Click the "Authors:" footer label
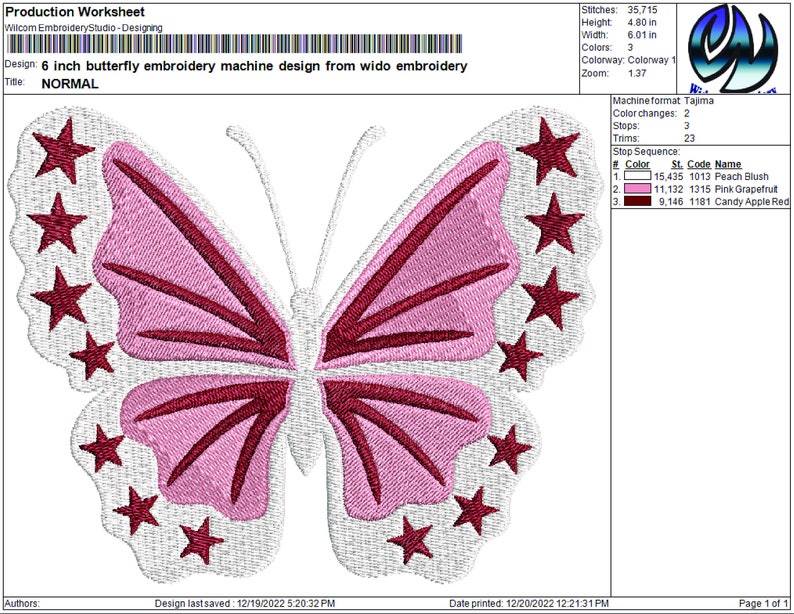Screen dimensions: 794x614 pos(22,603)
